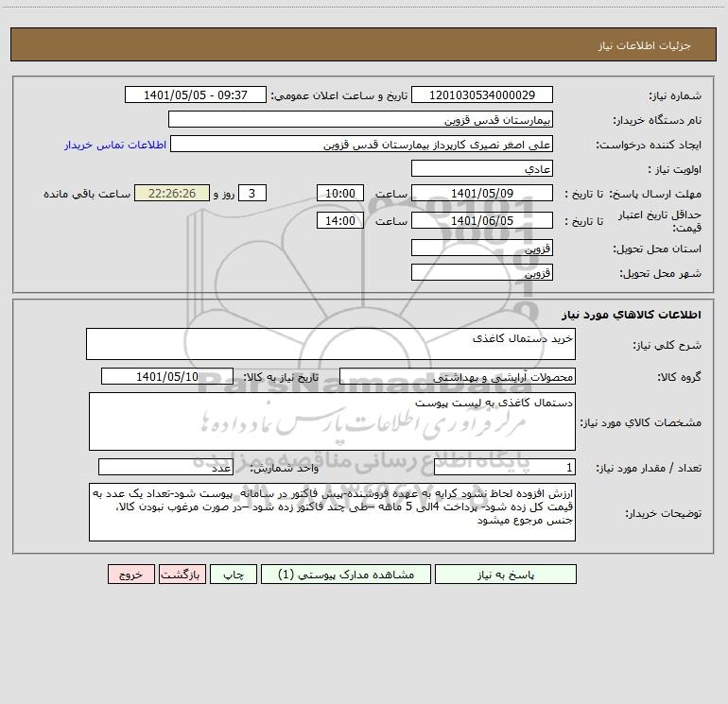Click the announcement date field 1401/05/05 - 09:37

pos(196,94)
